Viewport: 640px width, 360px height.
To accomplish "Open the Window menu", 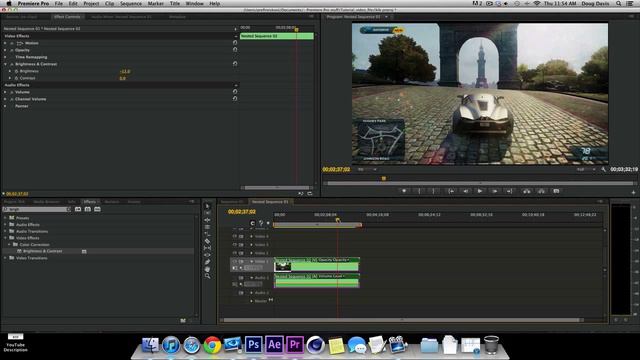I will pos(194,3).
